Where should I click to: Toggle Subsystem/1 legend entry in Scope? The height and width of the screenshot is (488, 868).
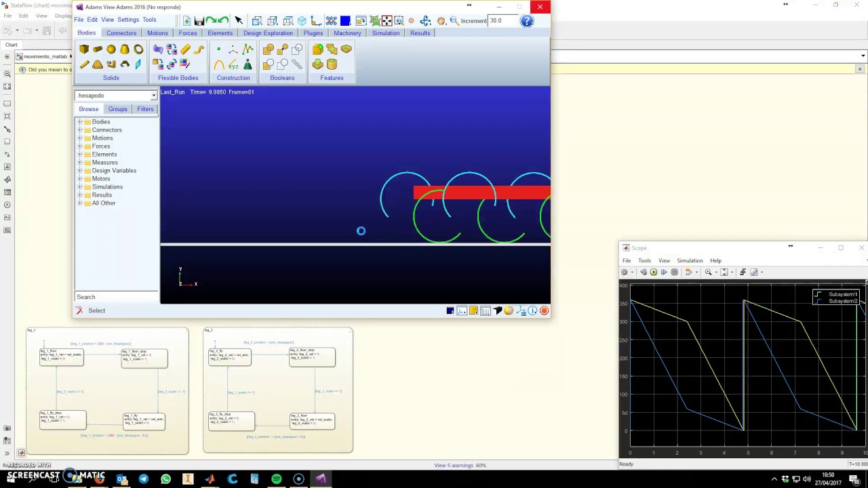point(837,294)
